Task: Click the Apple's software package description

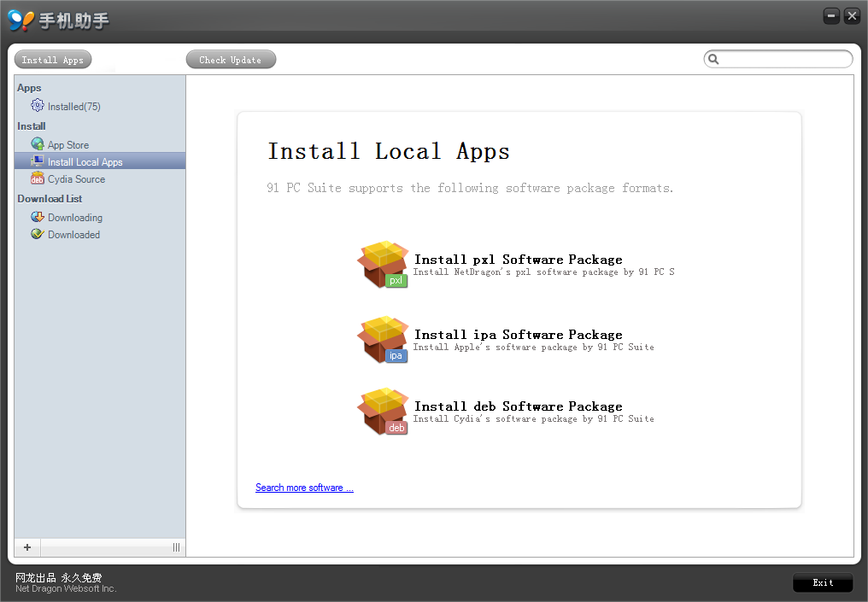Action: [x=534, y=348]
